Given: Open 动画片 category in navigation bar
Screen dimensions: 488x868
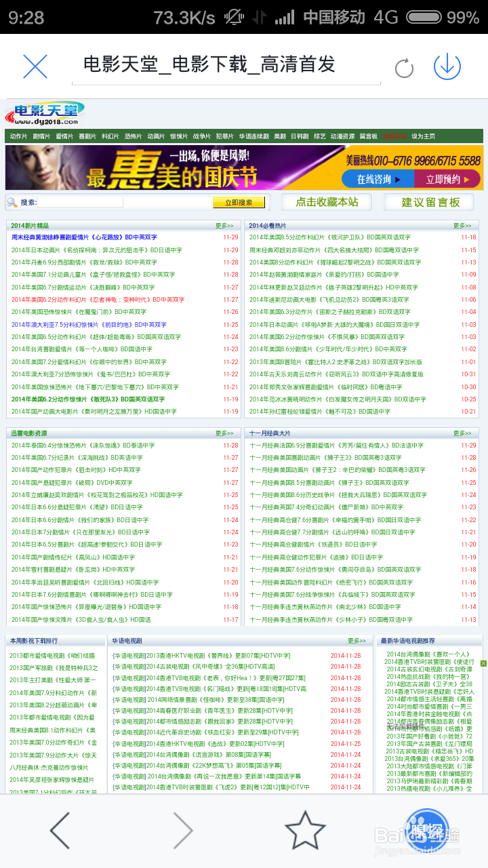Looking at the screenshot, I should pos(156,136).
